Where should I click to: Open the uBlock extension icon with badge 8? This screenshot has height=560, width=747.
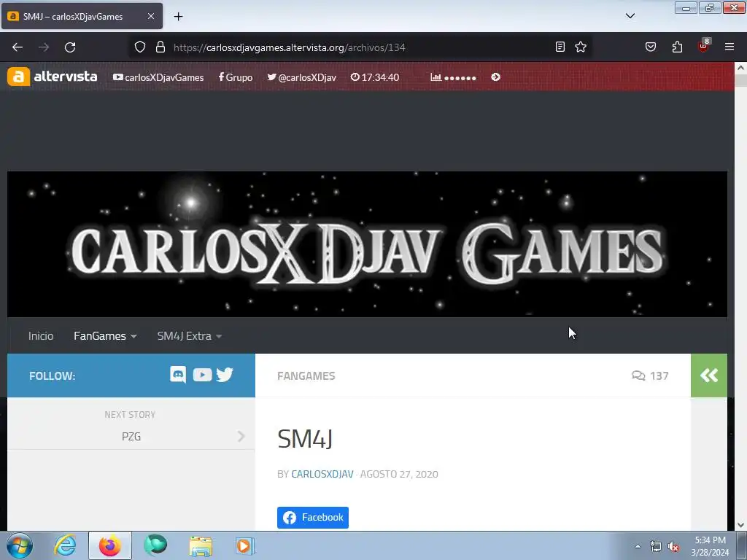tap(704, 46)
